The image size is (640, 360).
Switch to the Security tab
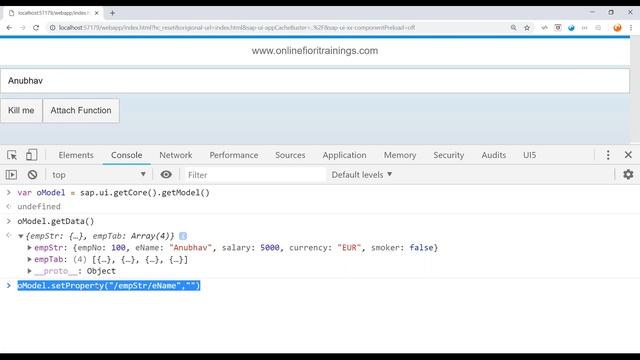(449, 155)
